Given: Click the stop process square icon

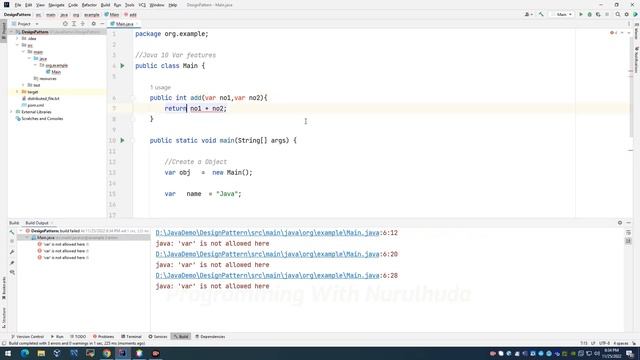Looking at the screenshot, I should tap(607, 14).
